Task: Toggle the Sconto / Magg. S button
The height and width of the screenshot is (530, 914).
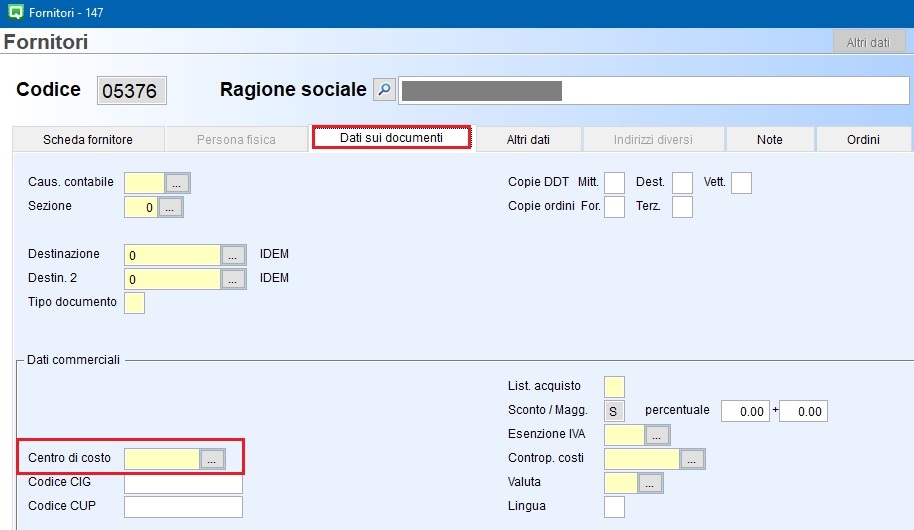Action: pos(614,411)
